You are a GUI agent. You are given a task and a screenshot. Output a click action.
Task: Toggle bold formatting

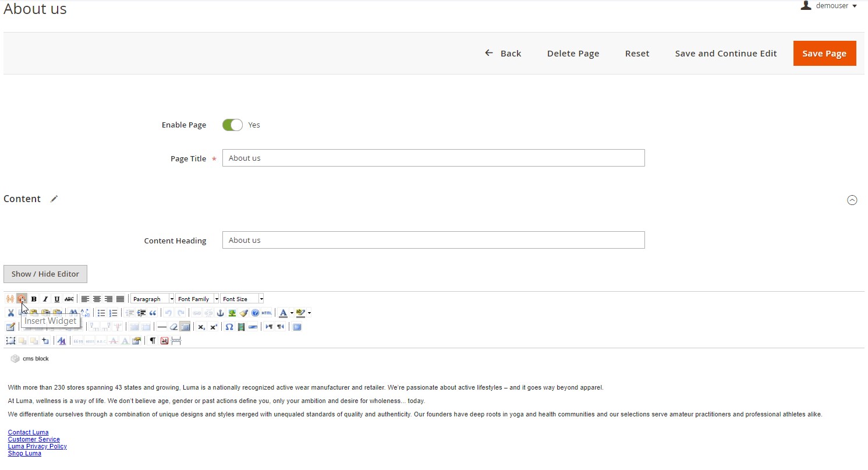[34, 299]
